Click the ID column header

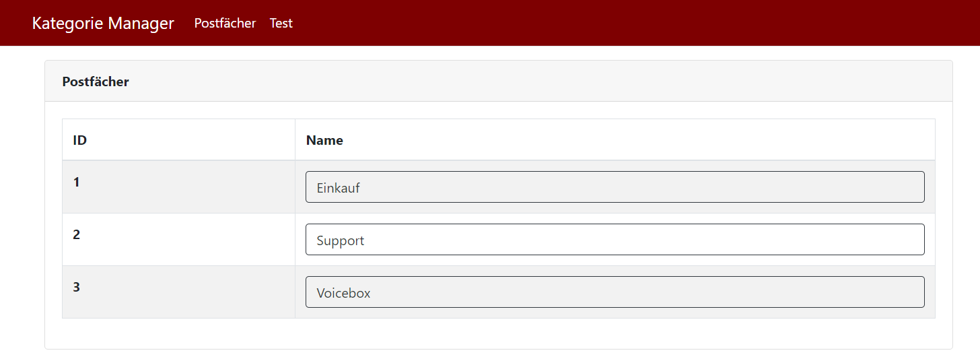coord(80,140)
